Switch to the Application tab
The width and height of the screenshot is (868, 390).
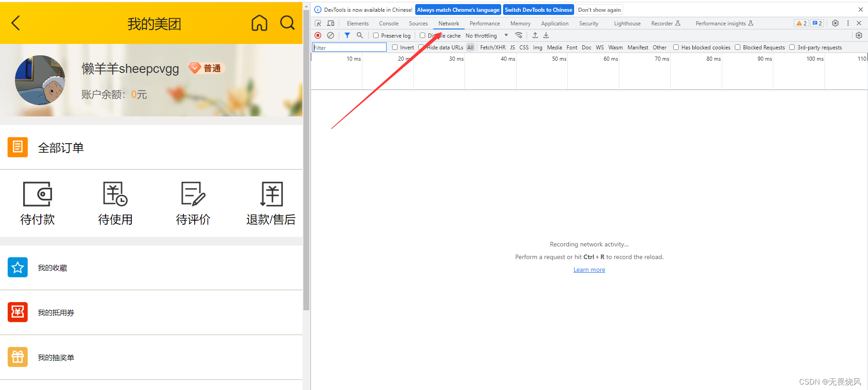coord(555,24)
